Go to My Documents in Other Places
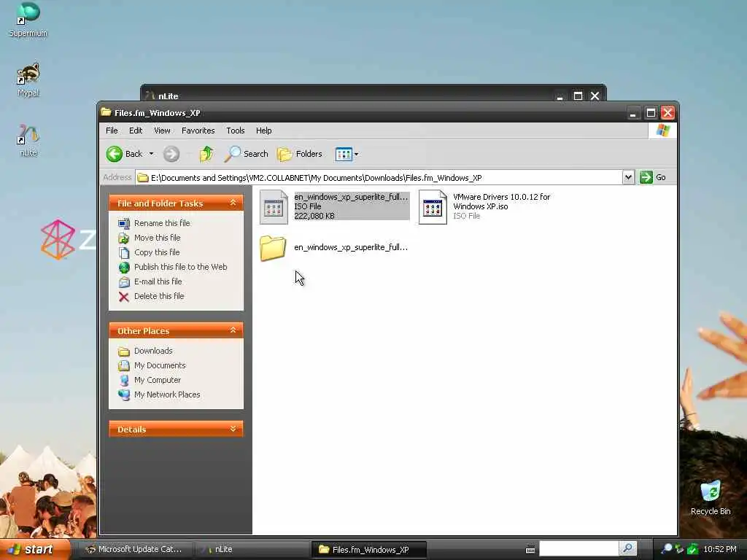This screenshot has height=560, width=747. click(160, 365)
